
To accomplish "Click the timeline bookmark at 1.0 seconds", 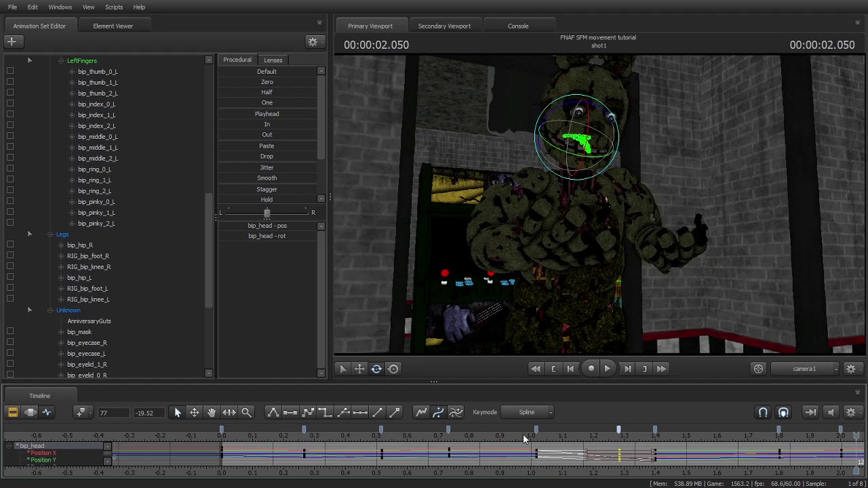I will 536,430.
